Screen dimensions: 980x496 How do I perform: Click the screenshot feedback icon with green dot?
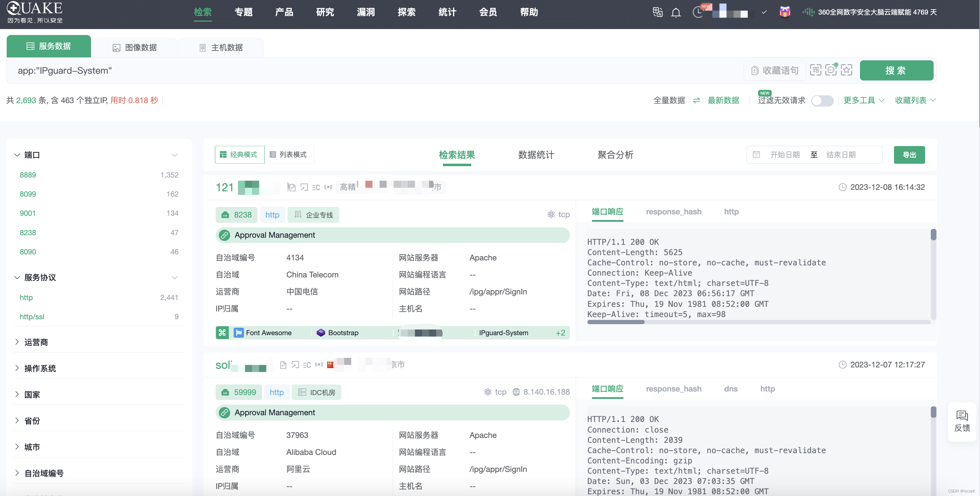[831, 70]
